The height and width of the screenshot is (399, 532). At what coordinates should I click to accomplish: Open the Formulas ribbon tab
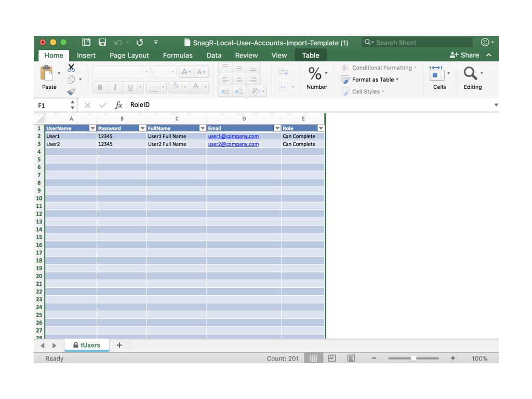pos(178,55)
